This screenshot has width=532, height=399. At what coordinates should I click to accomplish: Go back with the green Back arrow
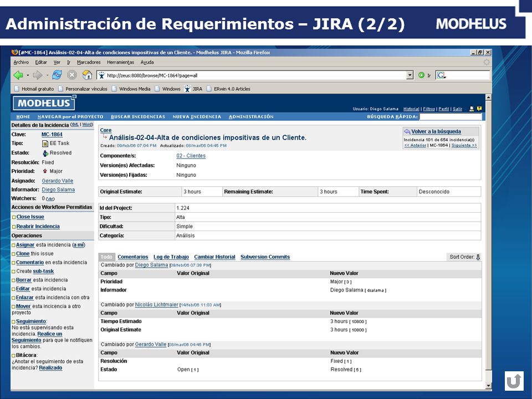point(18,75)
